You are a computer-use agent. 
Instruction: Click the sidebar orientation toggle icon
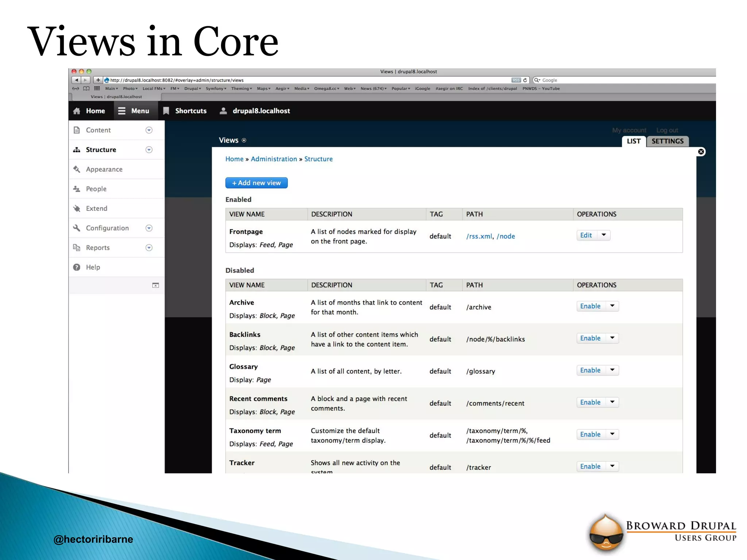click(155, 285)
